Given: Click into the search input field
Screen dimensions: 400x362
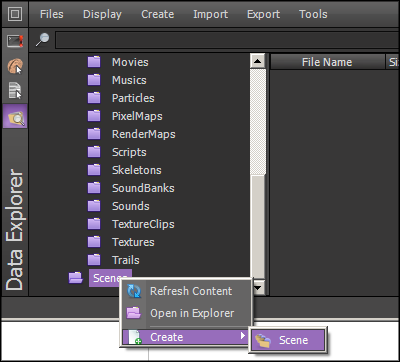Looking at the screenshot, I should [227, 40].
